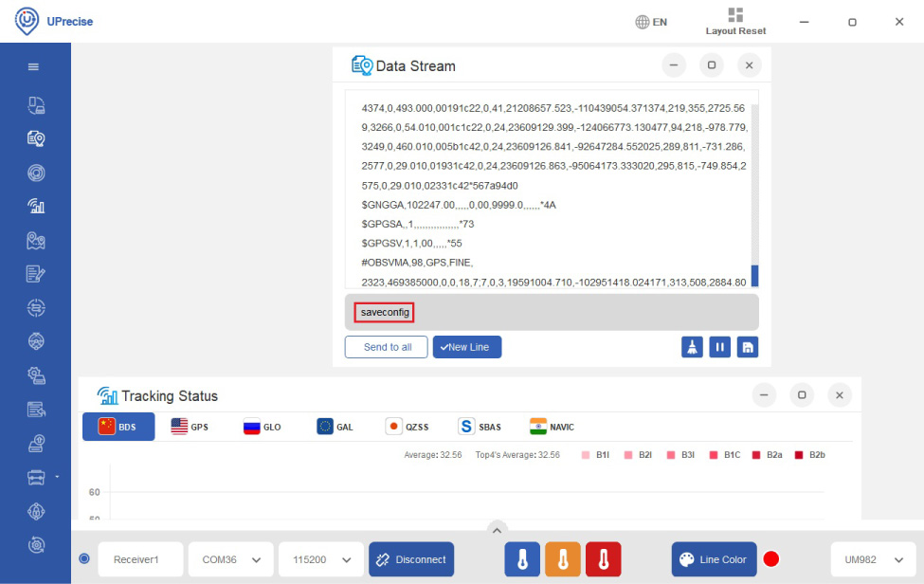The height and width of the screenshot is (584, 924).
Task: Switch to the GPS constellation tab
Action: click(x=190, y=427)
